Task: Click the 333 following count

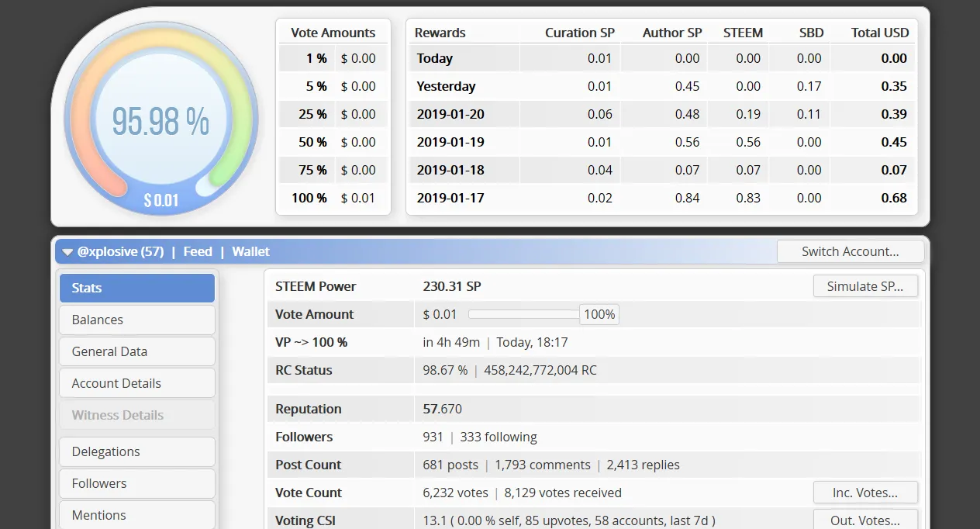Action: point(499,437)
